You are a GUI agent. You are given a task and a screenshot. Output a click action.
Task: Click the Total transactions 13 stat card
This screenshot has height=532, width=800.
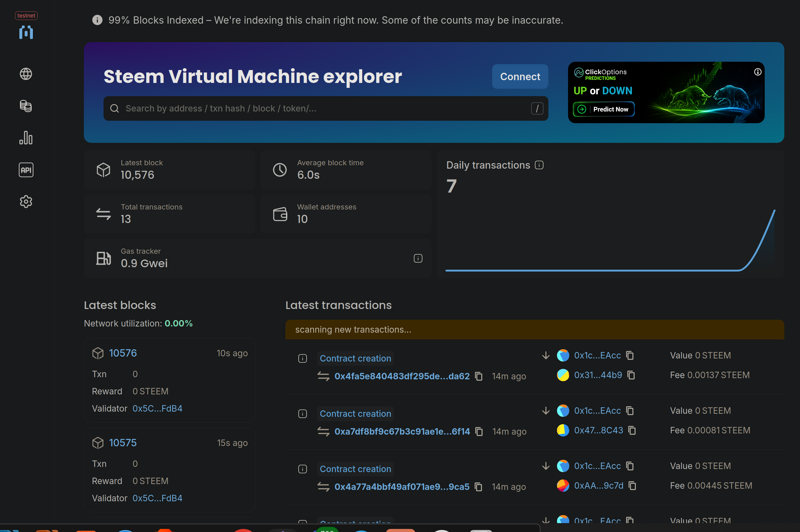pyautogui.click(x=169, y=214)
